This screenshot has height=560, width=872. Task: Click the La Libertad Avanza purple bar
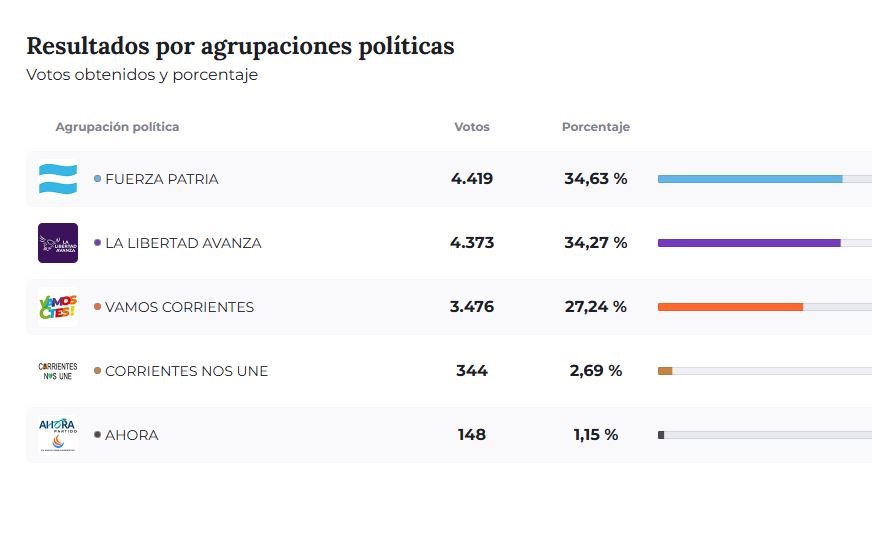(748, 243)
